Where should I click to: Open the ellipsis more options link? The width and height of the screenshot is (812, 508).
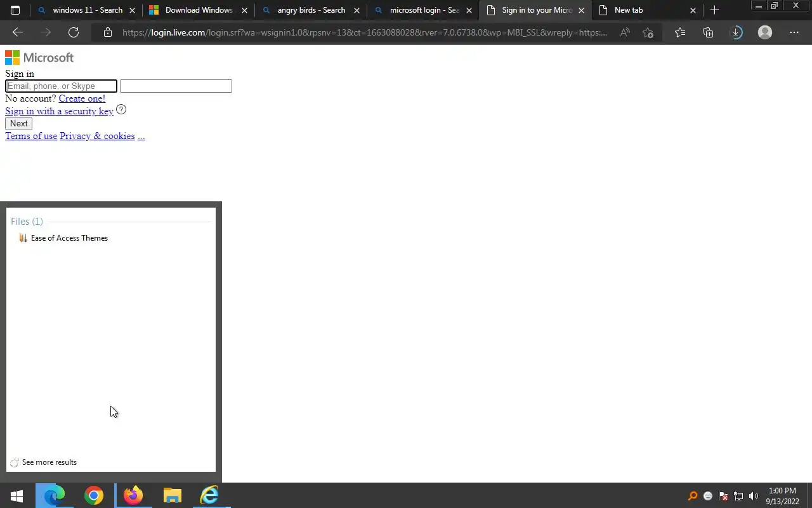click(141, 136)
